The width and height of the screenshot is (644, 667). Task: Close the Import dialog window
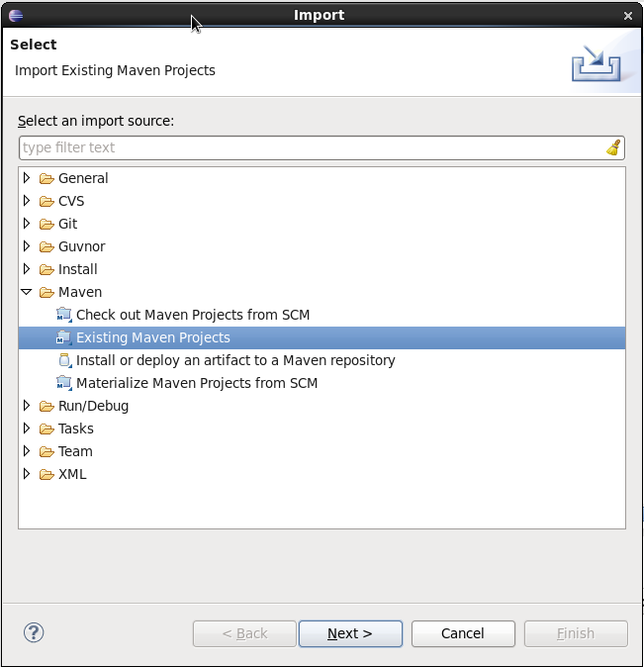628,16
